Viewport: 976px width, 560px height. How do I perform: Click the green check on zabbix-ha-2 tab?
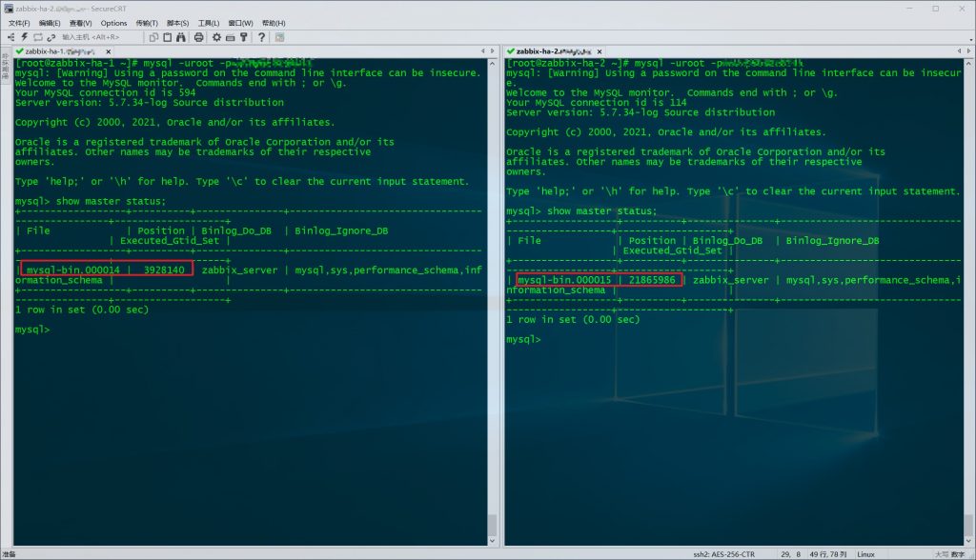coord(511,51)
